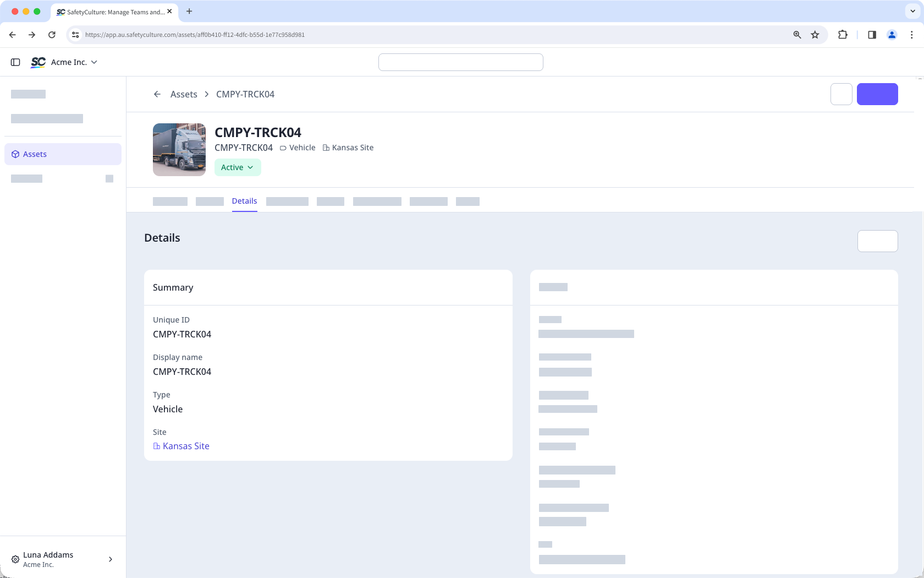Close the SafetyCulture browser tab
The image size is (924, 578).
click(169, 11)
